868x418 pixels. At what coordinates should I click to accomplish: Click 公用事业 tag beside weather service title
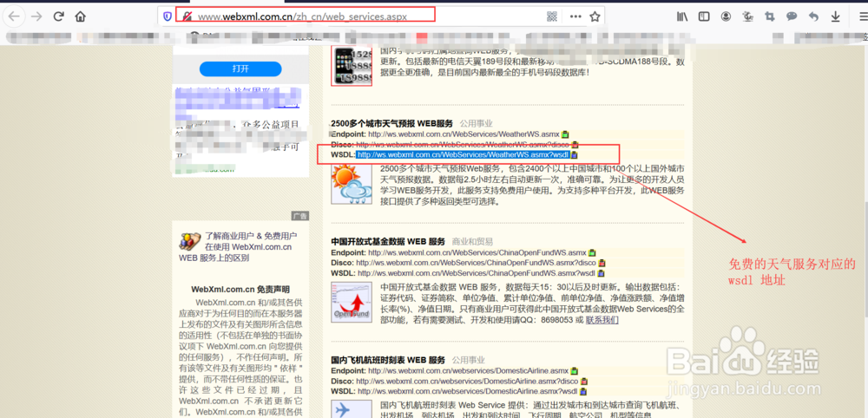point(476,123)
